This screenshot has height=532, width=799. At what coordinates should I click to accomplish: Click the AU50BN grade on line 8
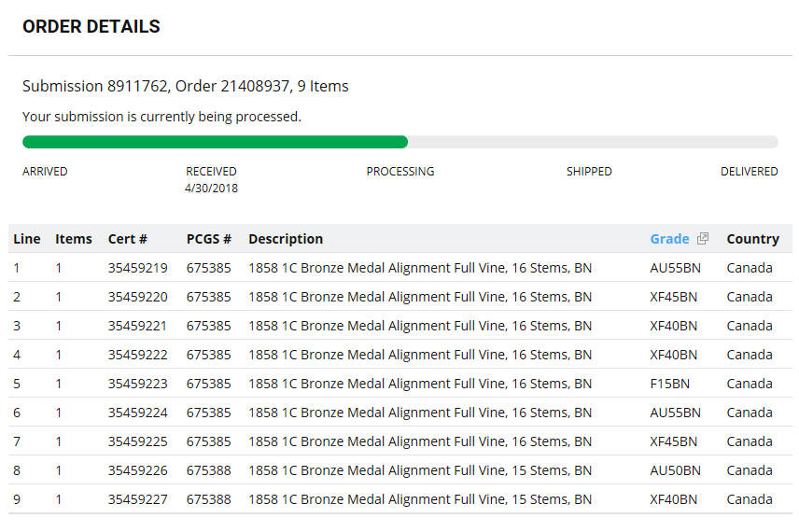[x=675, y=470]
